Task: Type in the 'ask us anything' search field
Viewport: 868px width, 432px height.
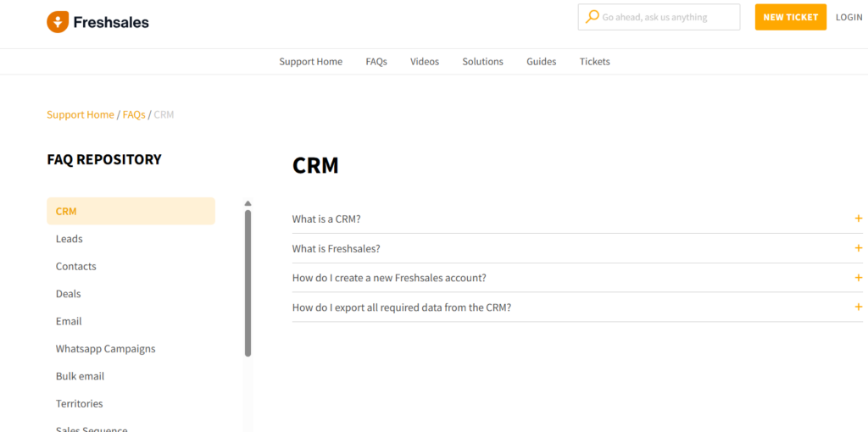Action: click(x=665, y=17)
